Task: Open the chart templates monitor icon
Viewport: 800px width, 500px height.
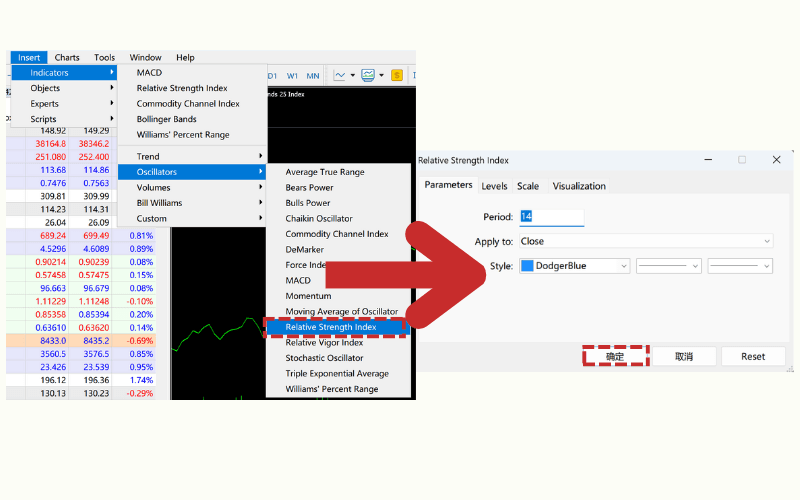Action: [368, 76]
